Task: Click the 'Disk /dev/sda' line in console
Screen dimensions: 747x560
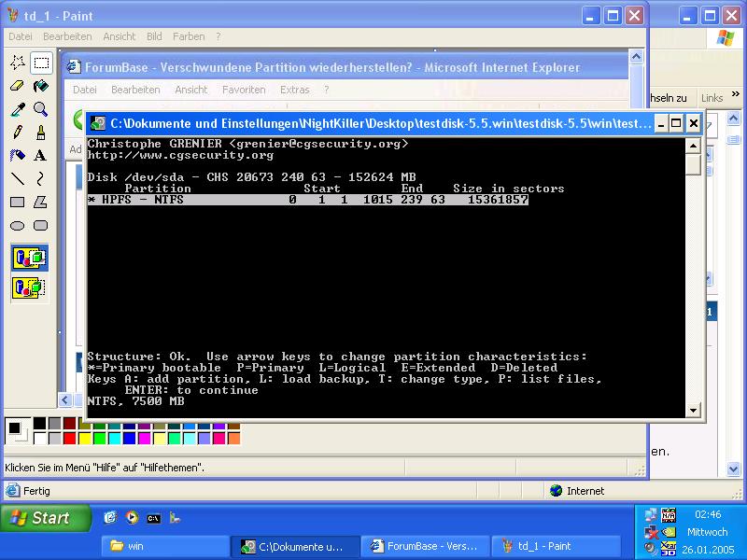Action: tap(251, 177)
